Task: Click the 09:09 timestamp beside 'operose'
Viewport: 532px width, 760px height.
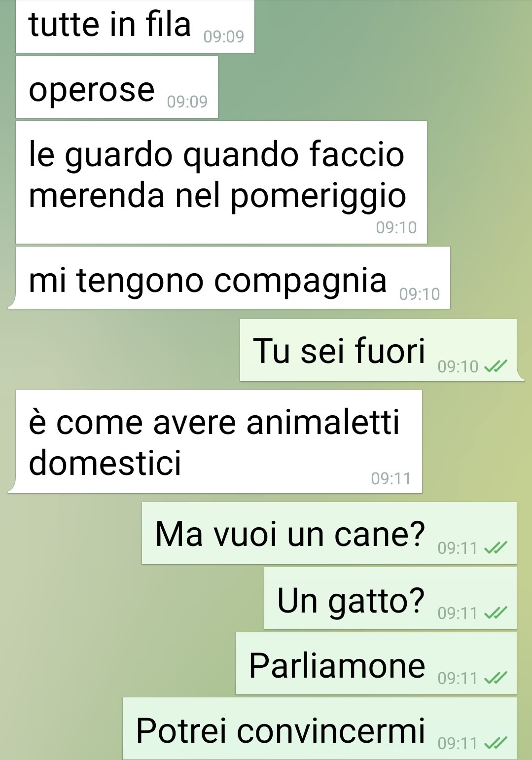Action: (187, 102)
